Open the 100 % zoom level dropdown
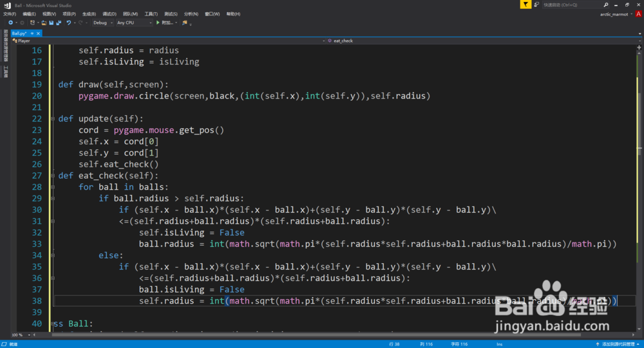Screen dimensions: 644x348 pos(21,335)
